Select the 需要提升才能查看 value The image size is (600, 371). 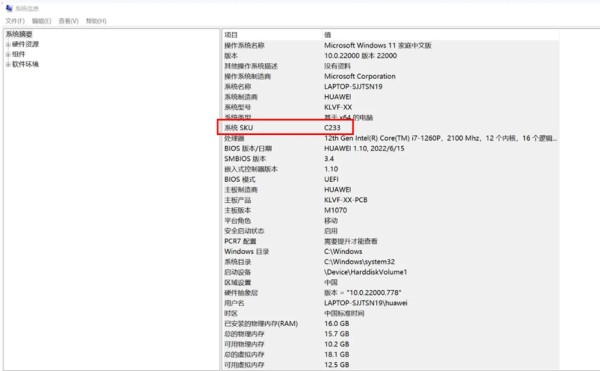pyautogui.click(x=351, y=241)
